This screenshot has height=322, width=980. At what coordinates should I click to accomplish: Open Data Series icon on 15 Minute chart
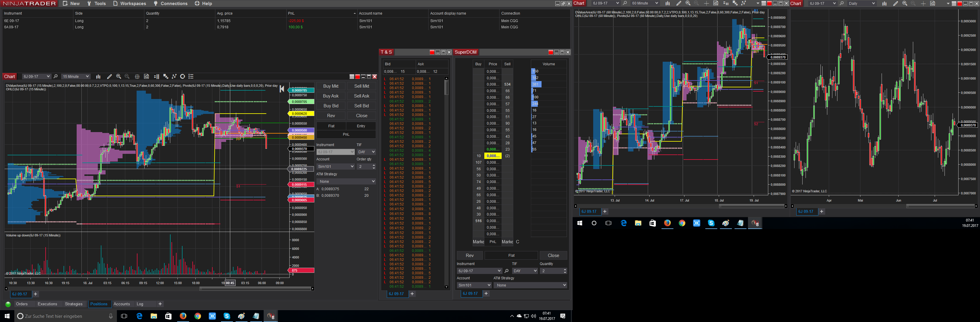tap(166, 76)
